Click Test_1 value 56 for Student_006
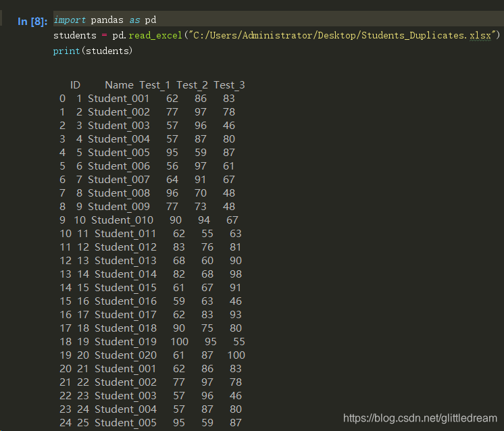This screenshot has width=504, height=431. (x=172, y=166)
